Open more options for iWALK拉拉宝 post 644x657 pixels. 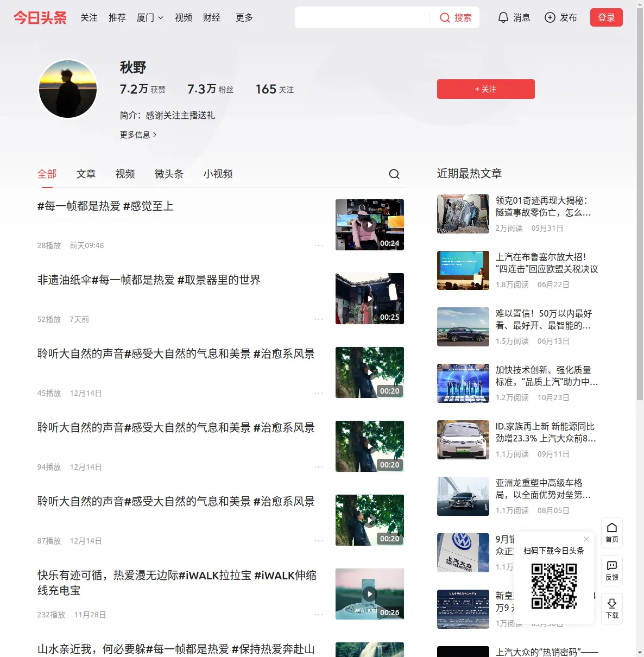point(319,615)
